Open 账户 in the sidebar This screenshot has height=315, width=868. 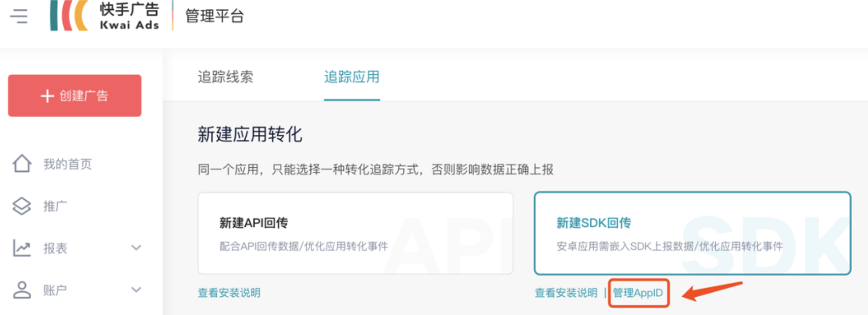[55, 290]
